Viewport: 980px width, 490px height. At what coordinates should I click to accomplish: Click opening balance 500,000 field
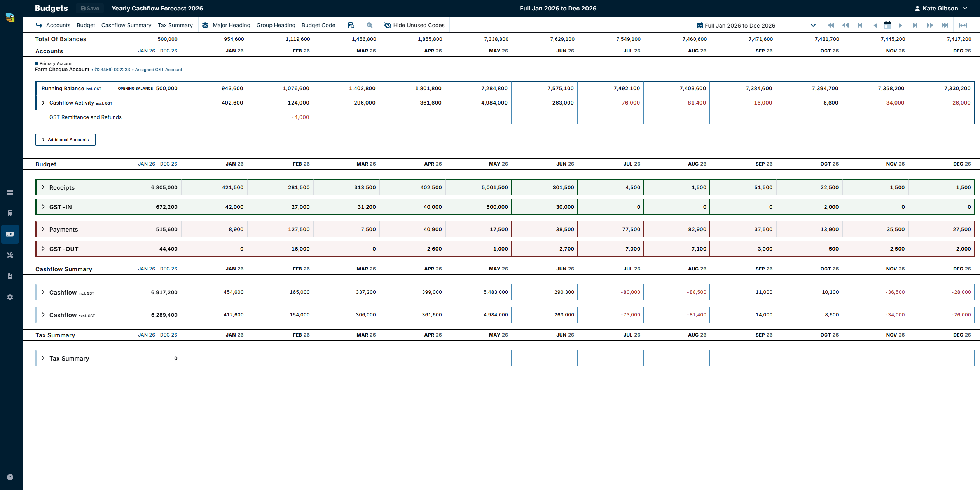tap(167, 88)
